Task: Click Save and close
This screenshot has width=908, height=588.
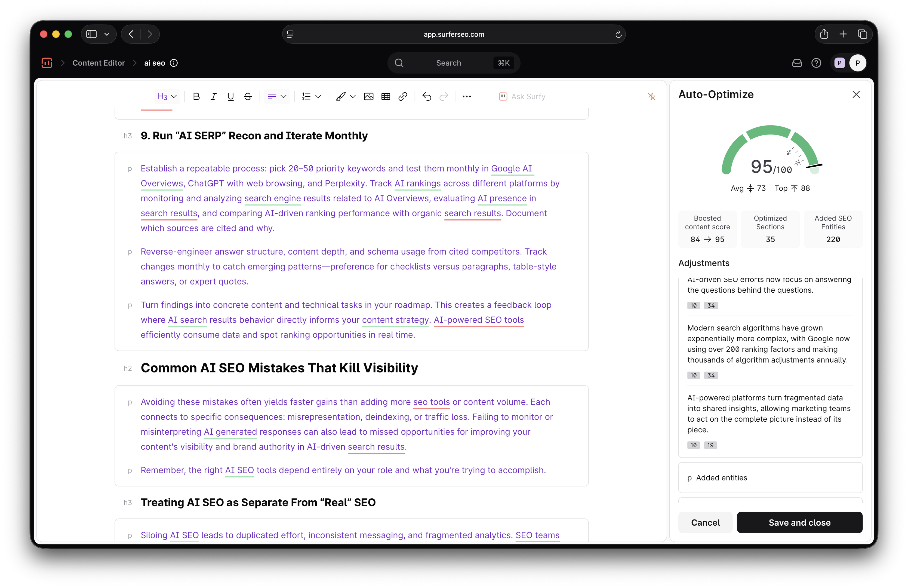Action: click(799, 522)
